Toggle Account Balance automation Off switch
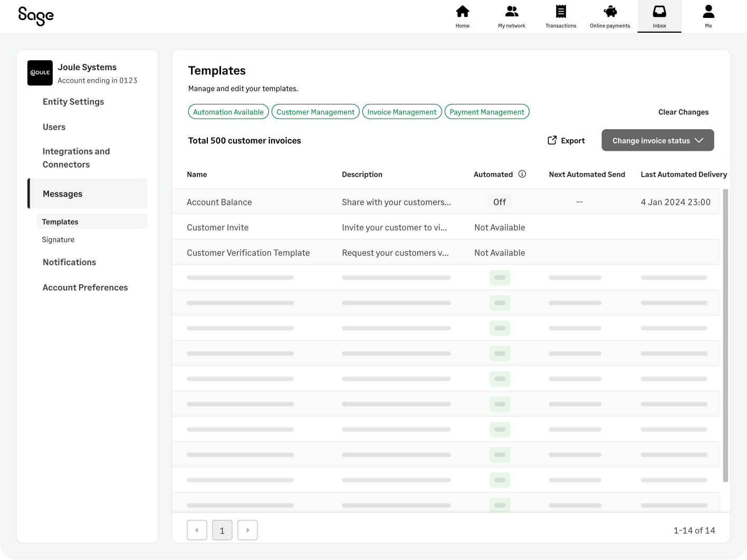 [x=499, y=201]
